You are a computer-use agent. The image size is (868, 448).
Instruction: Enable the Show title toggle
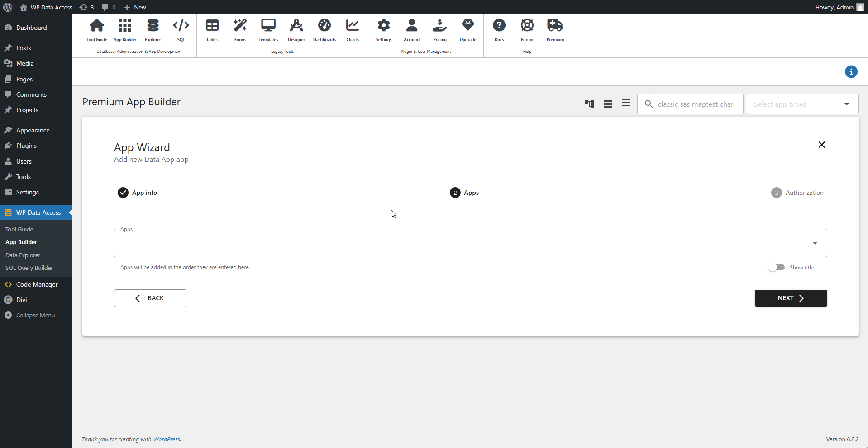tap(777, 267)
